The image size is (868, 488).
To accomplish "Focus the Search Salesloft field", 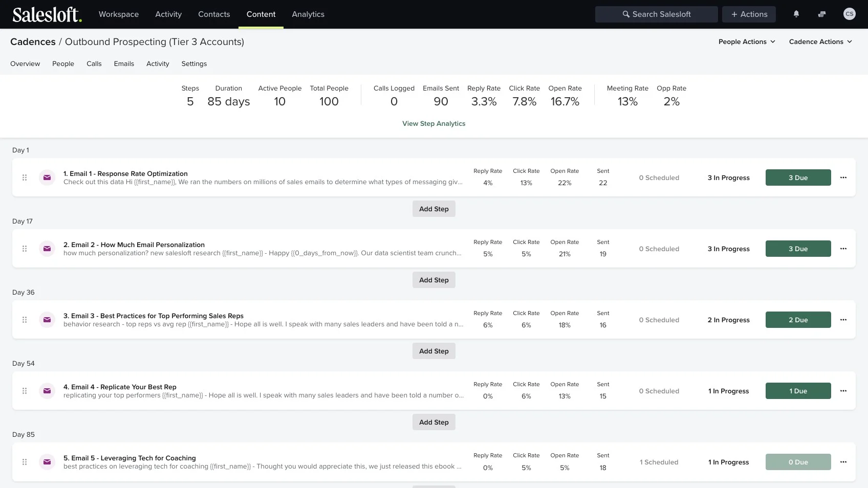I will tap(656, 14).
